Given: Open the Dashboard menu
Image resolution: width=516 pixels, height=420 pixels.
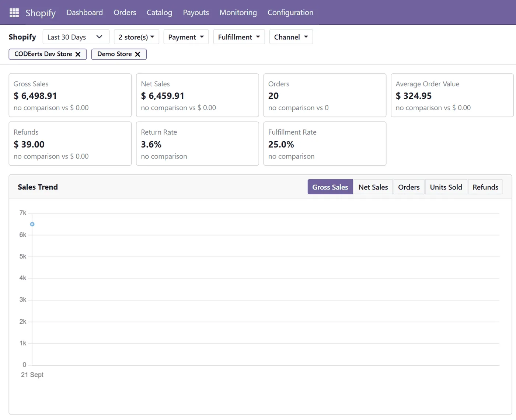Looking at the screenshot, I should 85,13.
